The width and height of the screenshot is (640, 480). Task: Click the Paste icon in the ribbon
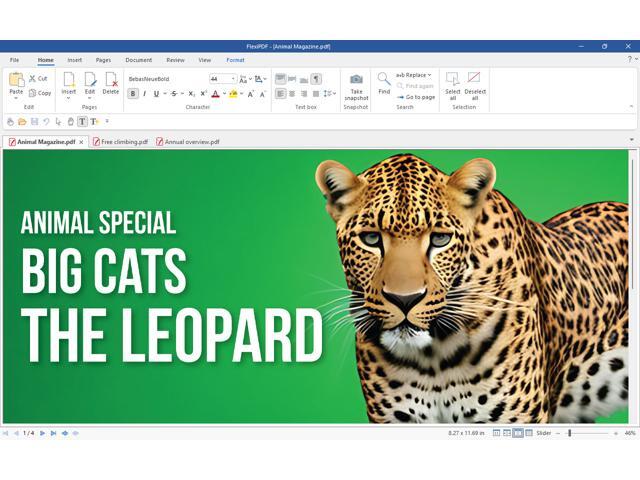point(16,80)
